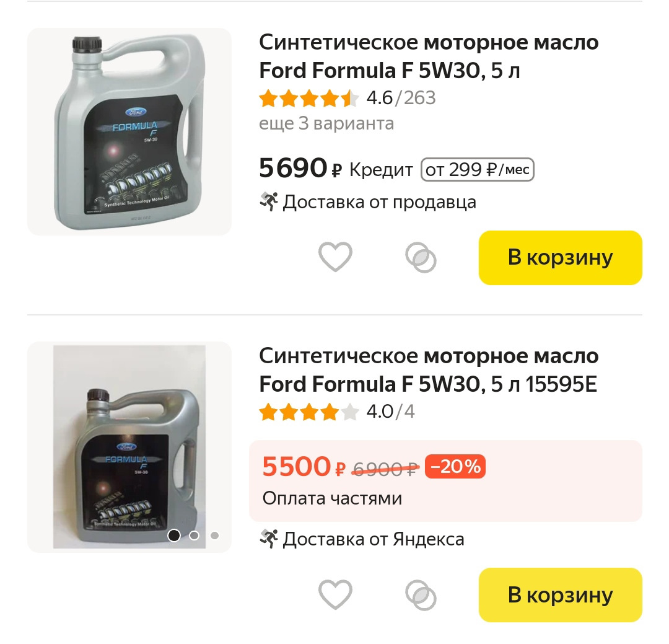Add the 5500 ₽ oil to cart
The height and width of the screenshot is (644, 669).
[x=560, y=595]
